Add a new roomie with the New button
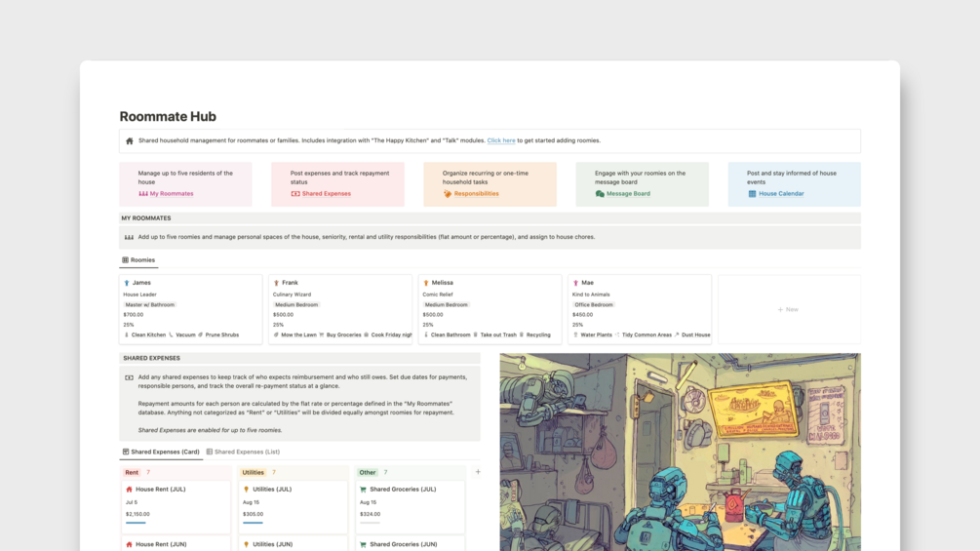The height and width of the screenshot is (551, 980). point(789,309)
